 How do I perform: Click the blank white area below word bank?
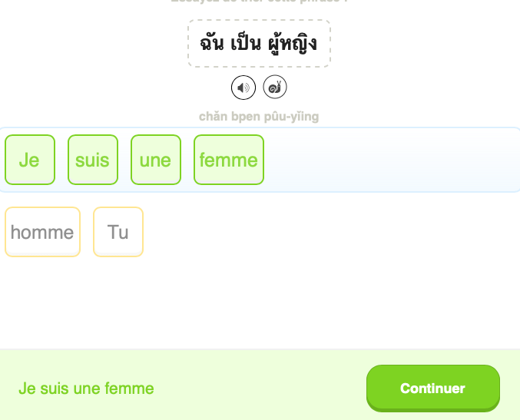coord(259,307)
